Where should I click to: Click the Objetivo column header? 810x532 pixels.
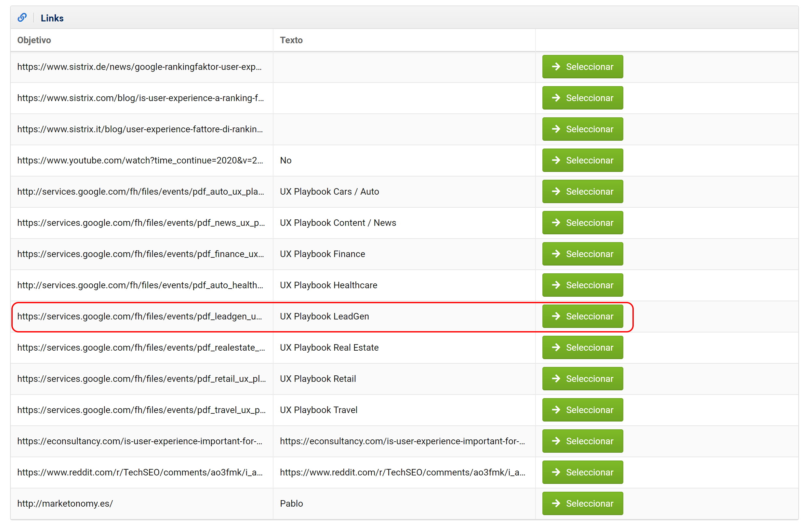(34, 40)
